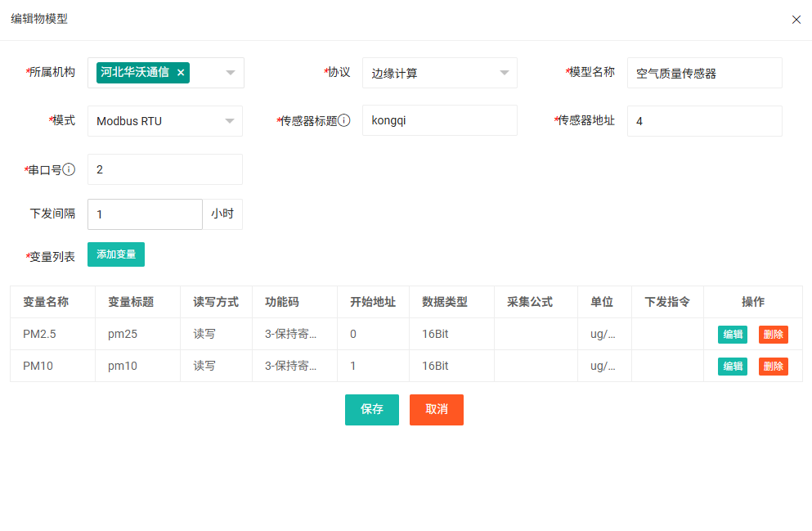Click the 串口号 input field

164,169
